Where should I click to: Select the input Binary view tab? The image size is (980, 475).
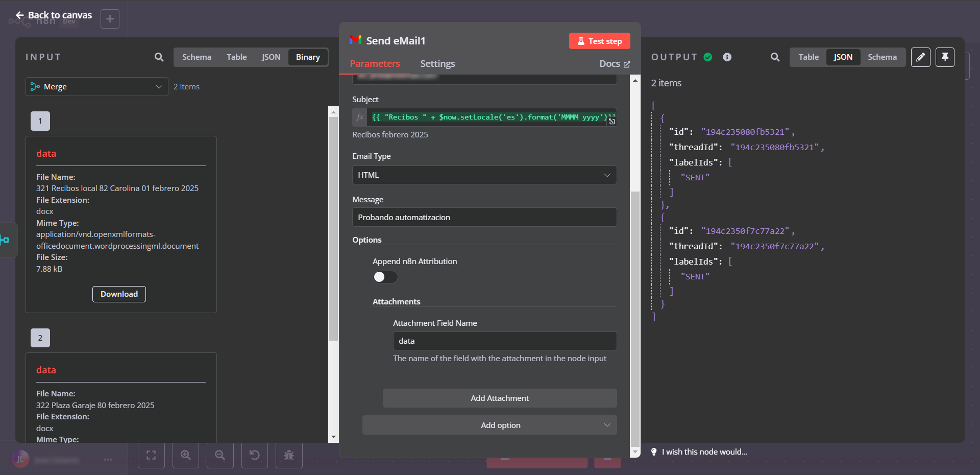[308, 57]
